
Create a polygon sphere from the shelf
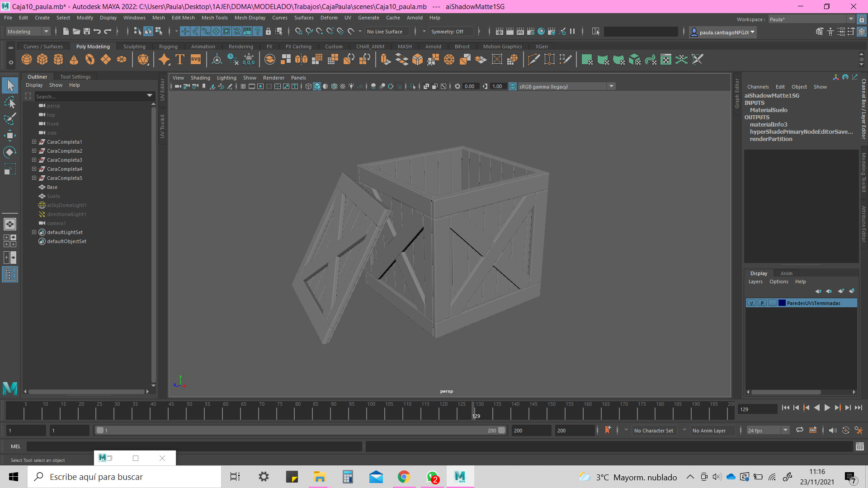tap(26, 59)
